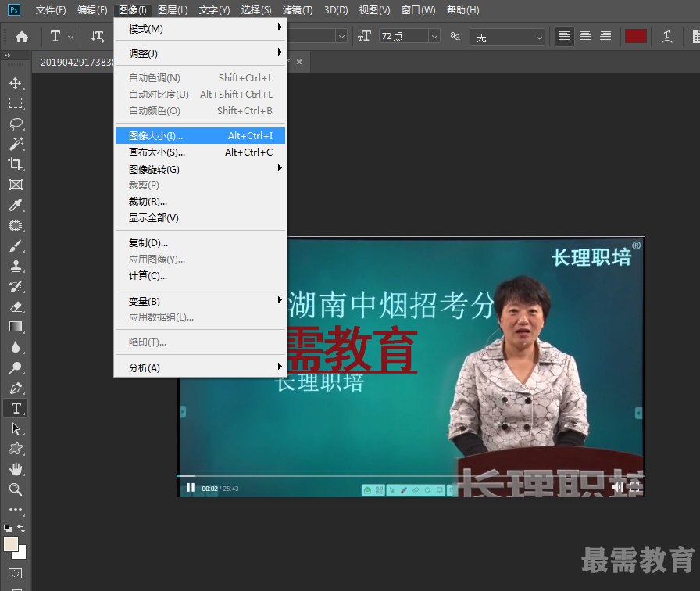This screenshot has height=591, width=700.
Task: Click the Home icon in options bar
Action: tap(21, 37)
